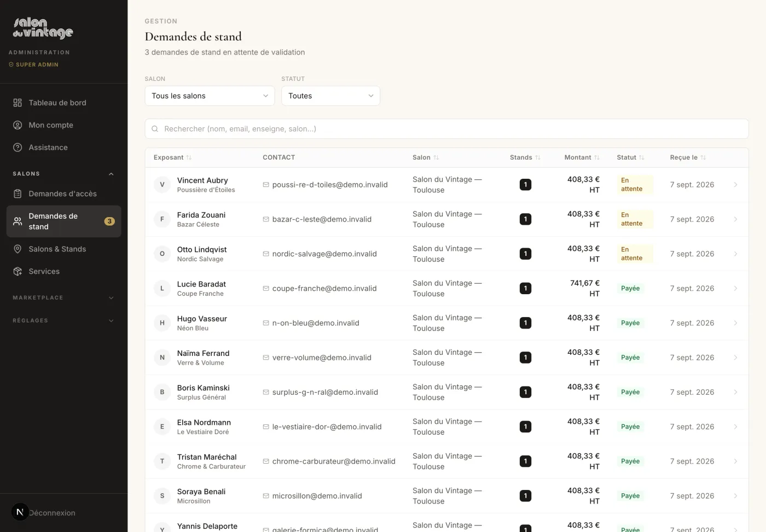Click the Next.js N icon
Screen dimensions: 766x532
(x=20, y=512)
